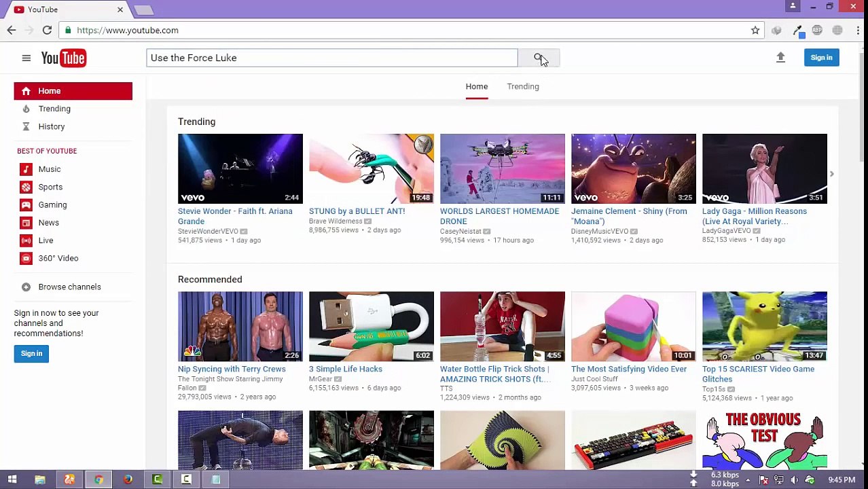Open Lady Gaga Million Reasons thumbnail
The image size is (868, 489).
pos(765,168)
